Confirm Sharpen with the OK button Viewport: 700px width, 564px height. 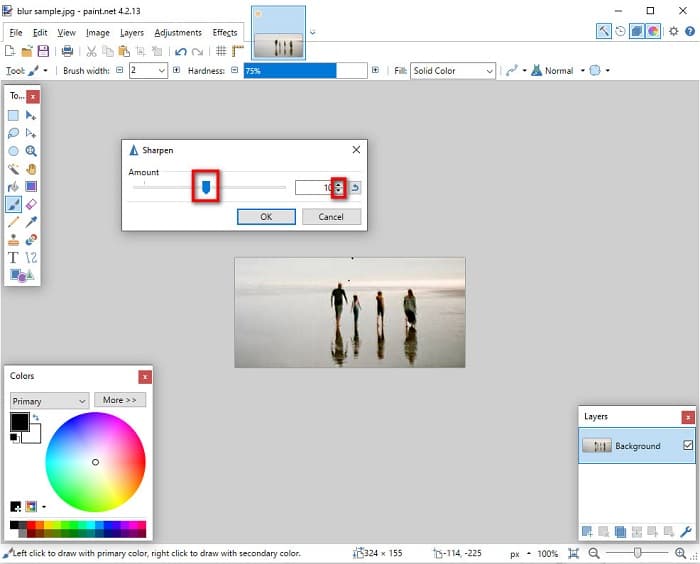point(265,217)
